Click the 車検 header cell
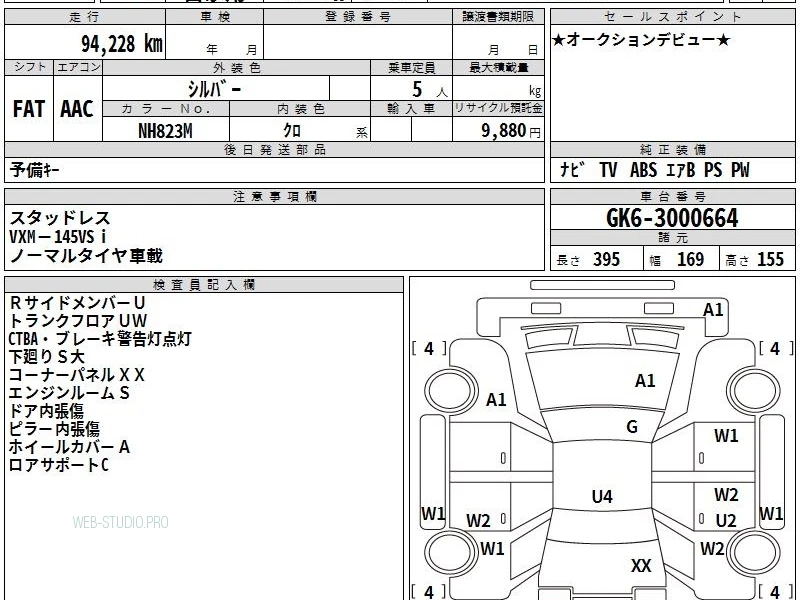The width and height of the screenshot is (800, 600). click(x=215, y=17)
